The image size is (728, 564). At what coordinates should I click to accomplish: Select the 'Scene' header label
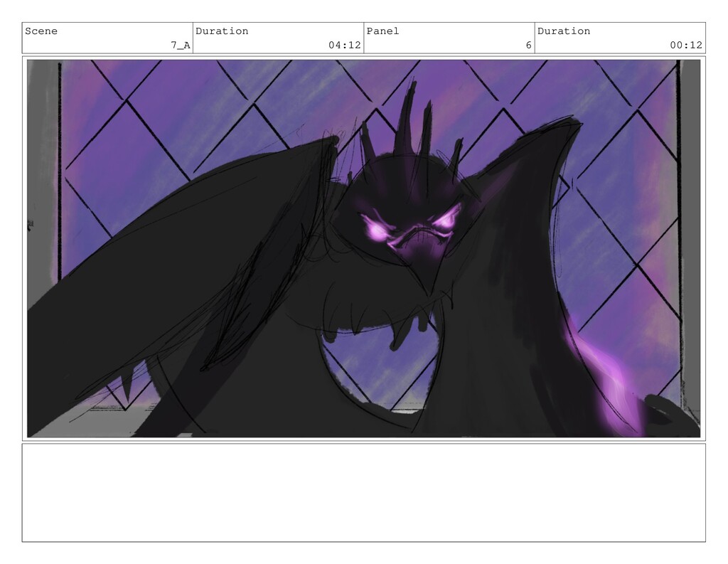(x=41, y=31)
